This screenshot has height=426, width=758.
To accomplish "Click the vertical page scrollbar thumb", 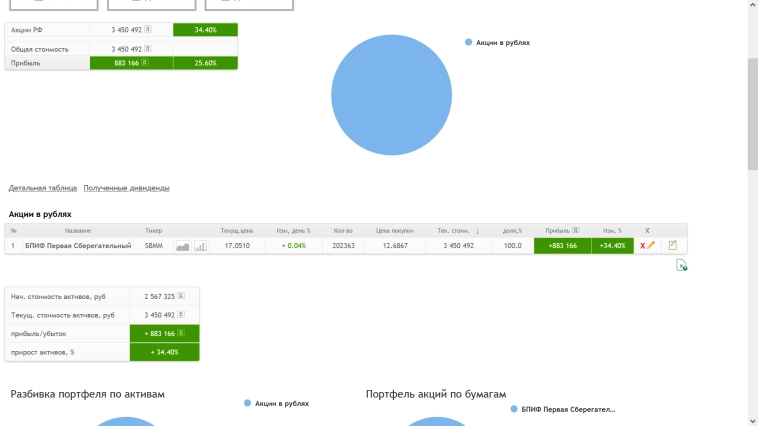I will [752, 115].
